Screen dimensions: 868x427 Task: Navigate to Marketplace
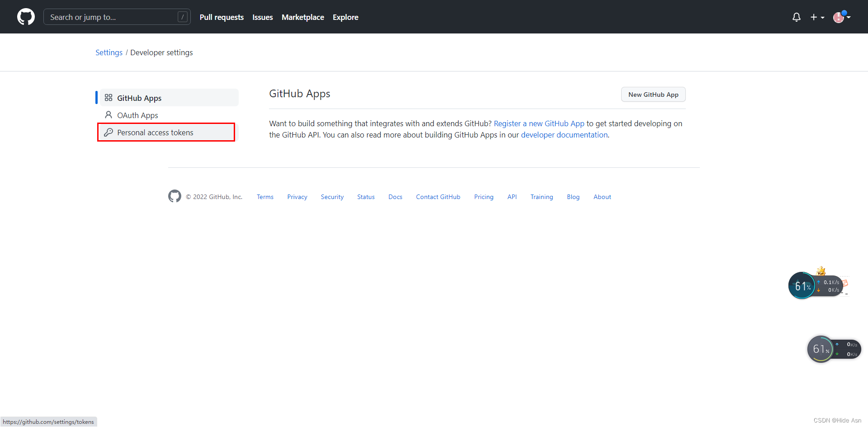point(303,17)
